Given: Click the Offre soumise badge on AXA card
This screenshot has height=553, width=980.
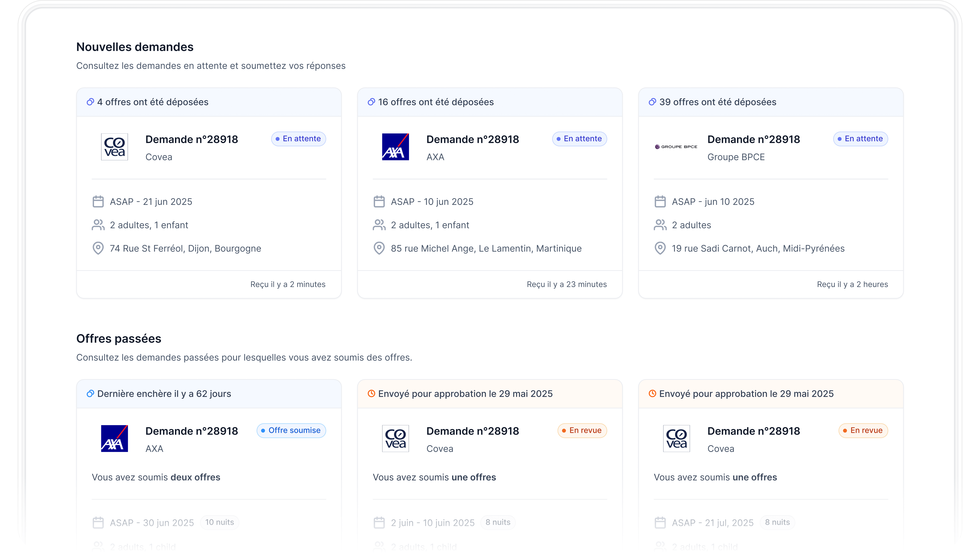Looking at the screenshot, I should 291,430.
